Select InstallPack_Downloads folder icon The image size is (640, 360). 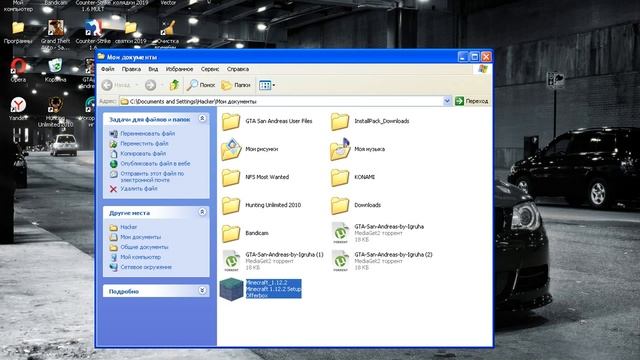click(340, 121)
